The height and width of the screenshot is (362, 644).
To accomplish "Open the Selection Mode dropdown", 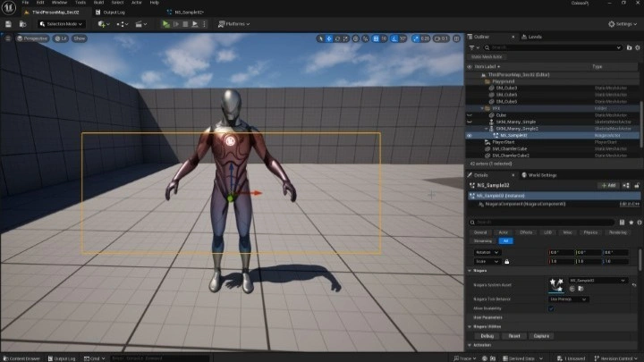I will click(x=63, y=24).
